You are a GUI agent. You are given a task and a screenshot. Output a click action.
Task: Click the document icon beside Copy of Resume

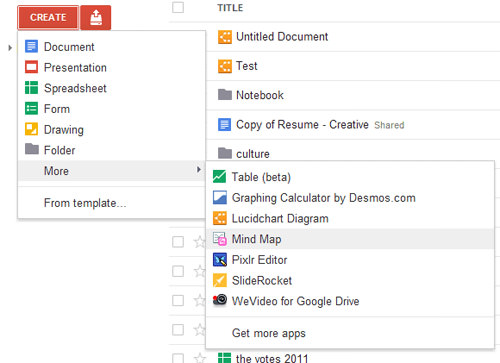click(x=224, y=125)
